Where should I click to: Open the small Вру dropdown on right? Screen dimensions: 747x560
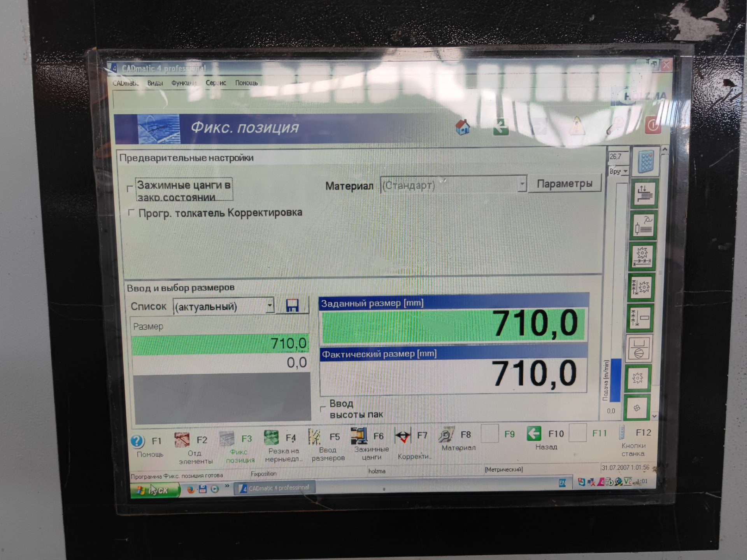click(625, 171)
